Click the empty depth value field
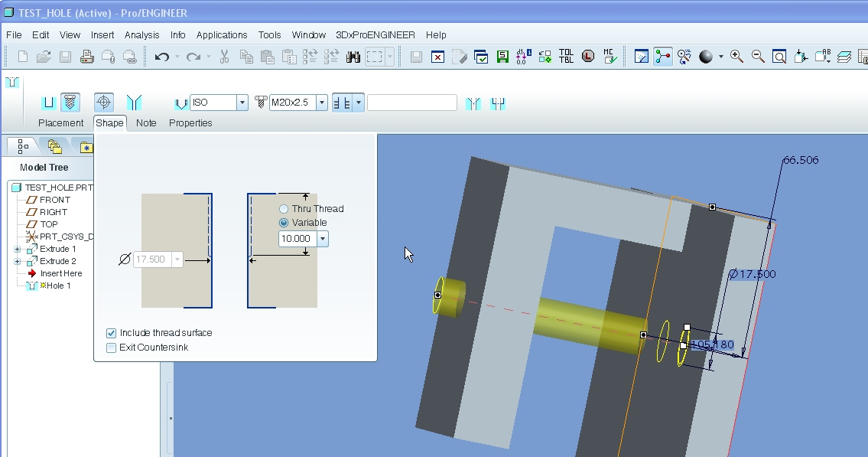The image size is (868, 457). [412, 103]
